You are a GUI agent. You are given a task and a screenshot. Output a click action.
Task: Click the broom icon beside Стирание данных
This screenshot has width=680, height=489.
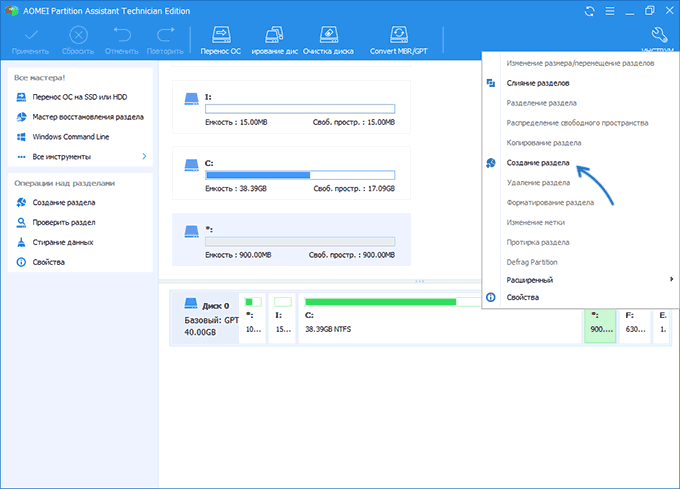(21, 242)
